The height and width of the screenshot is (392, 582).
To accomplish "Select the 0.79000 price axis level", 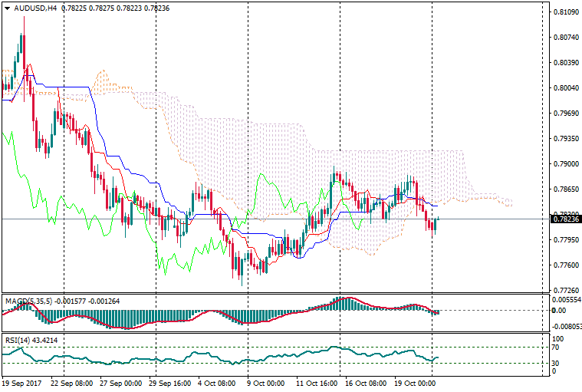I will [565, 164].
